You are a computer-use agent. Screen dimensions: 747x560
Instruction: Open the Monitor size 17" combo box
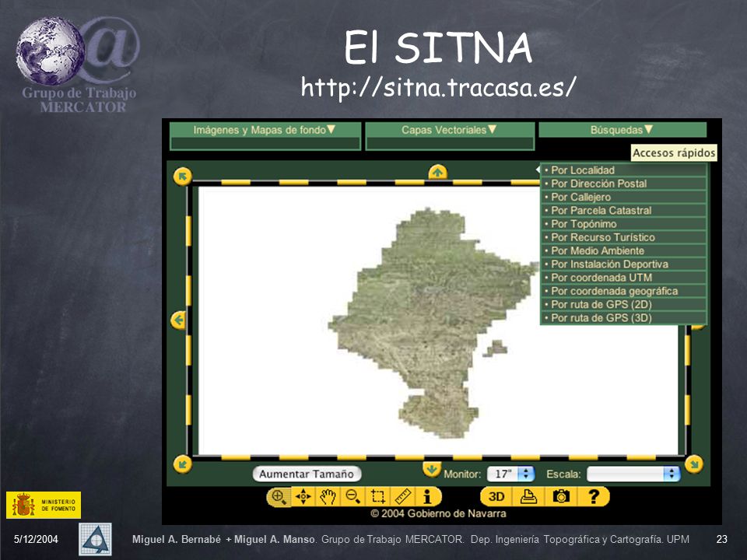pyautogui.click(x=510, y=474)
